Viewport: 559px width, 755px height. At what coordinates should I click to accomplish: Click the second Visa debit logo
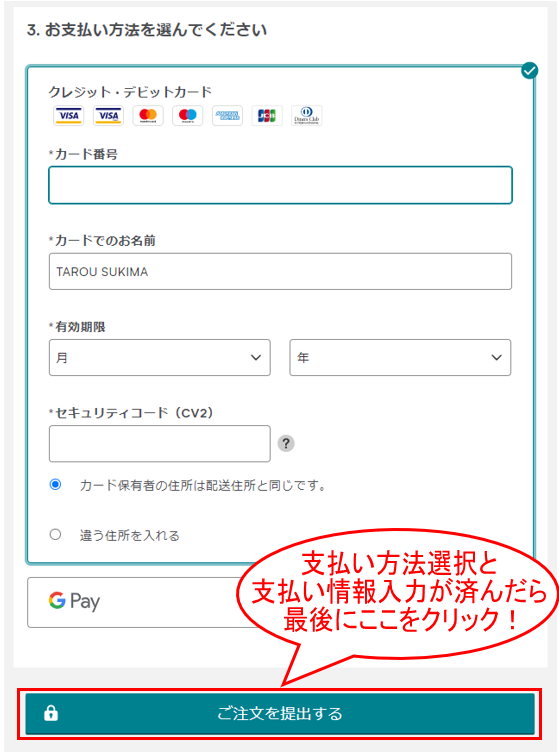point(108,116)
